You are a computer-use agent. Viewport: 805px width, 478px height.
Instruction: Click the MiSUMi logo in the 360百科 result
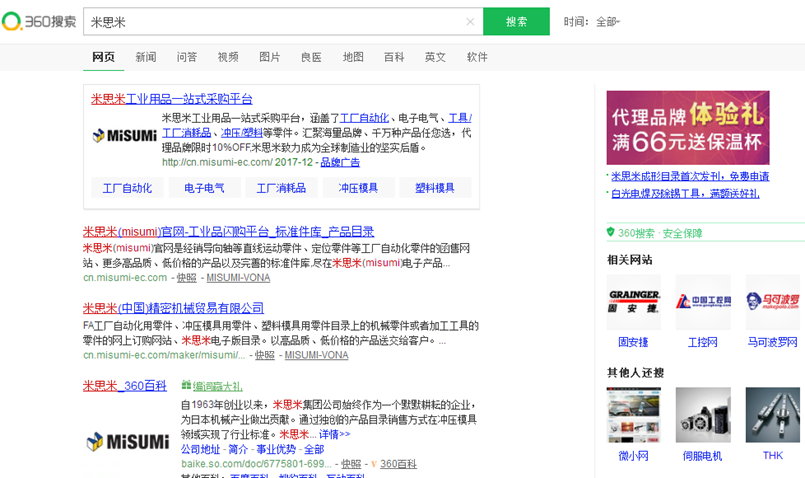tap(127, 440)
